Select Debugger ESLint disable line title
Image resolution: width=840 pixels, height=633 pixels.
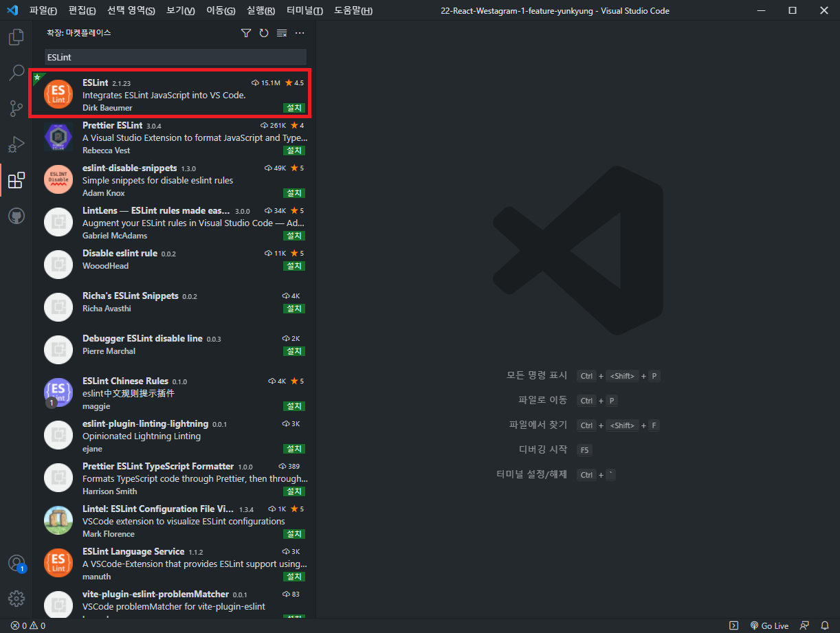point(142,338)
